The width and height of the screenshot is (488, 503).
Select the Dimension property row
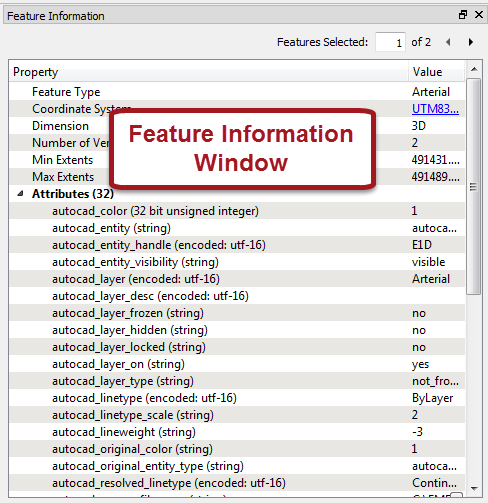click(237, 126)
